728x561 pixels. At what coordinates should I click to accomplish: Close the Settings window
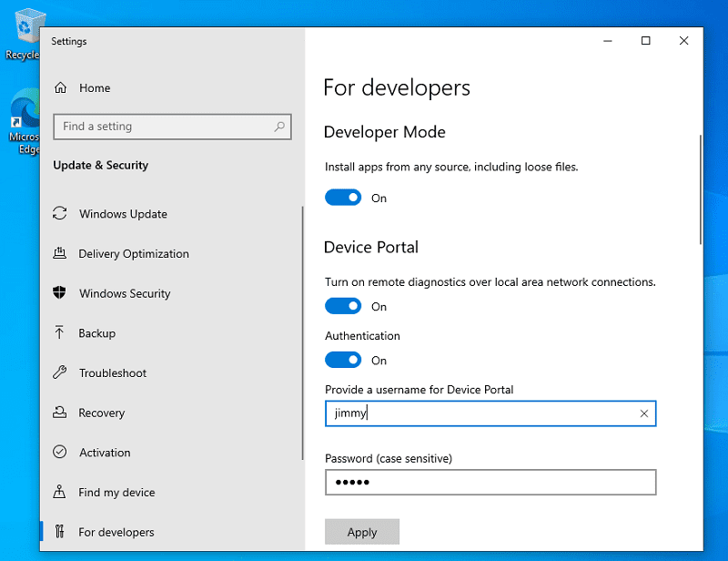(684, 41)
